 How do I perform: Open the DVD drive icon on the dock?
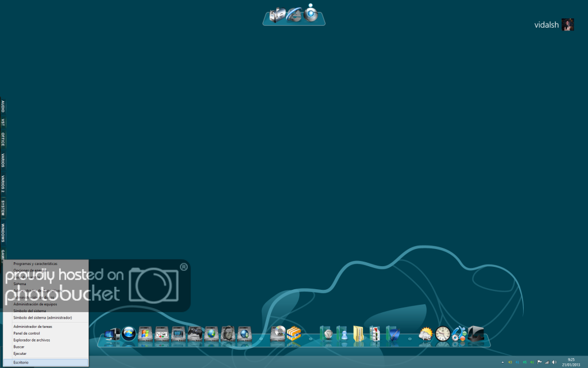(278, 333)
